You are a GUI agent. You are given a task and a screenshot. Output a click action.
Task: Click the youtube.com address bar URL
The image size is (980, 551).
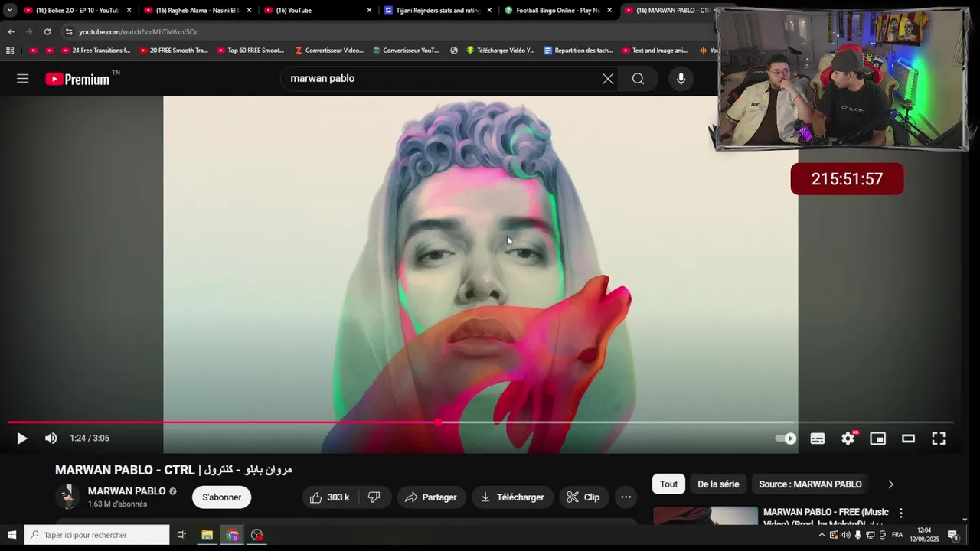click(139, 32)
